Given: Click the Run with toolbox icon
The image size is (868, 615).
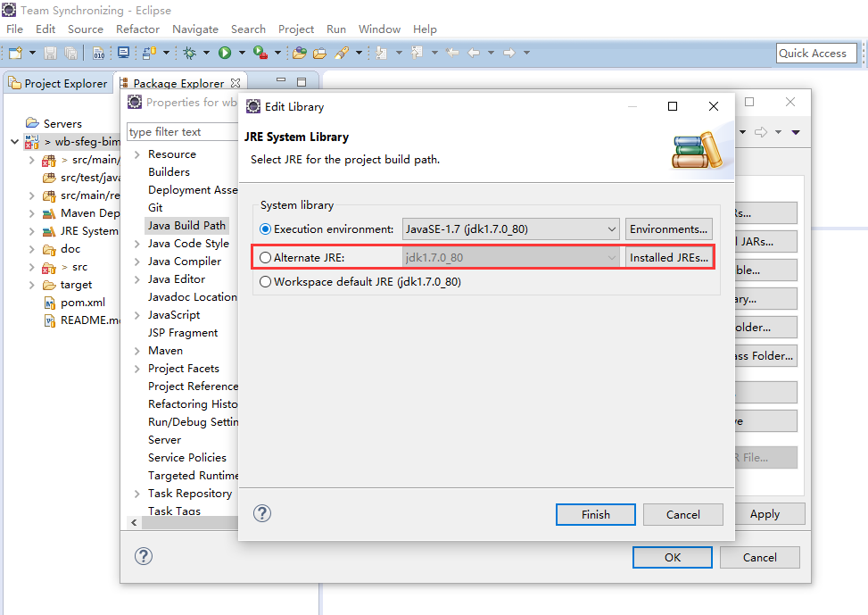Looking at the screenshot, I should [x=260, y=53].
